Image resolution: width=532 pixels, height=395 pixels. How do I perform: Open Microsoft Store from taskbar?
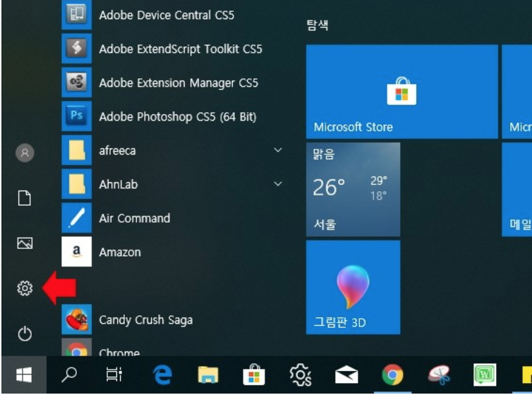click(254, 375)
